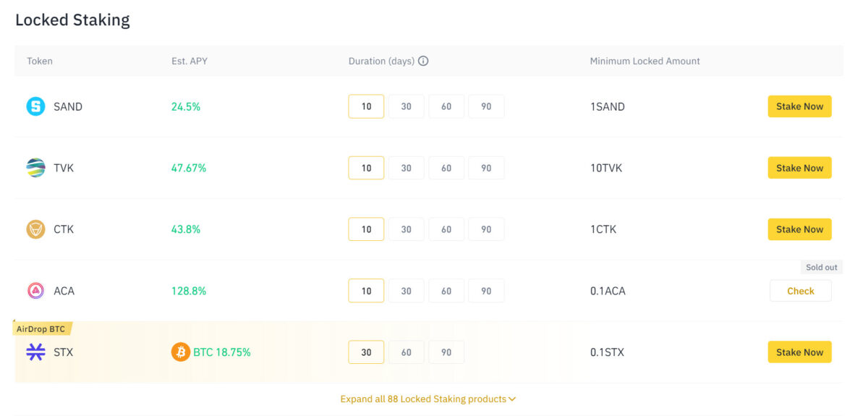Stake Now for STX token
Image resolution: width=868 pixels, height=416 pixels.
pos(799,352)
